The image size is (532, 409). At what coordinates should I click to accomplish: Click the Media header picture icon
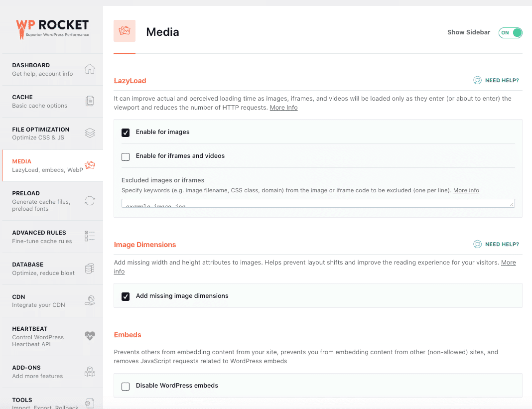pos(125,31)
